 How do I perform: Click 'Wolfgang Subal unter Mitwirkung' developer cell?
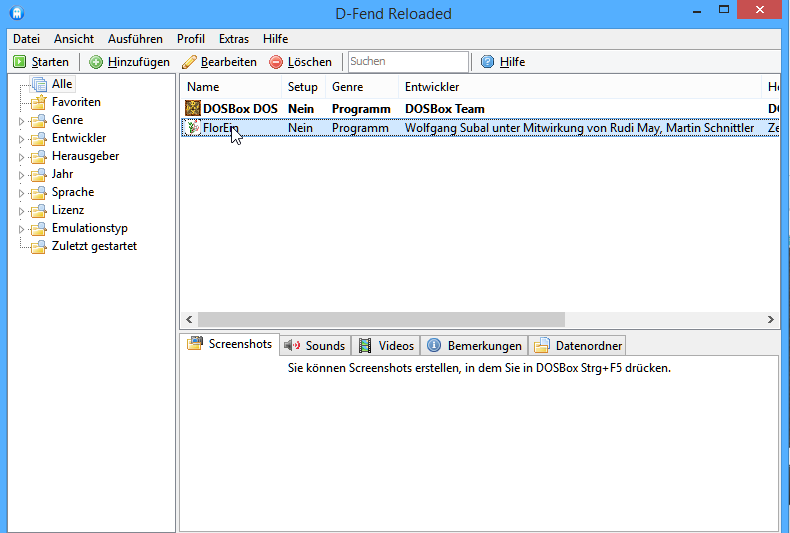coord(579,128)
